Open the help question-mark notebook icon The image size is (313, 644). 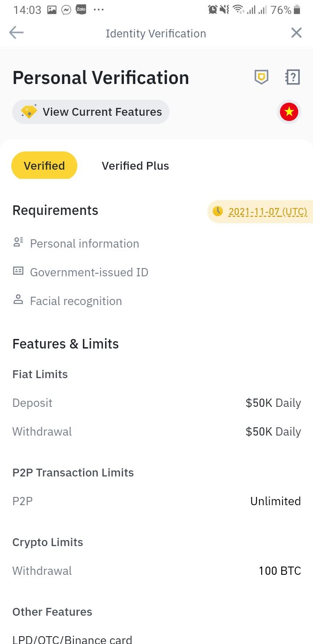coord(293,77)
